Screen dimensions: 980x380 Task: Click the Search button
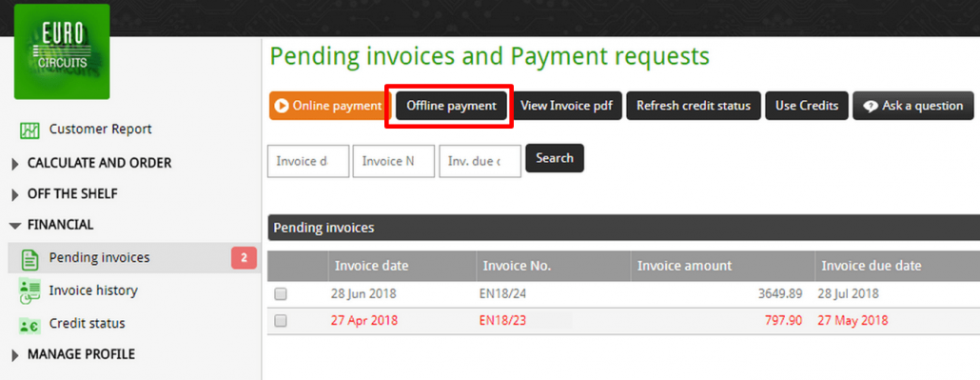tap(555, 158)
